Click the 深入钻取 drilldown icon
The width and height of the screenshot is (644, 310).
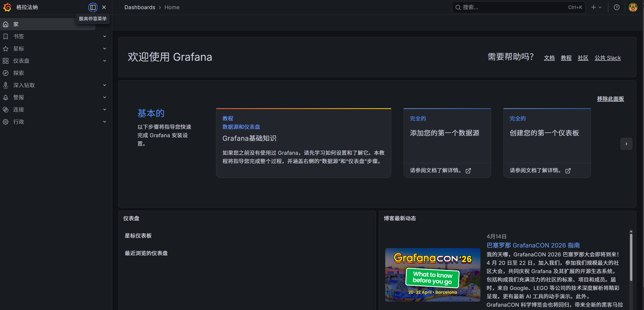(6, 85)
